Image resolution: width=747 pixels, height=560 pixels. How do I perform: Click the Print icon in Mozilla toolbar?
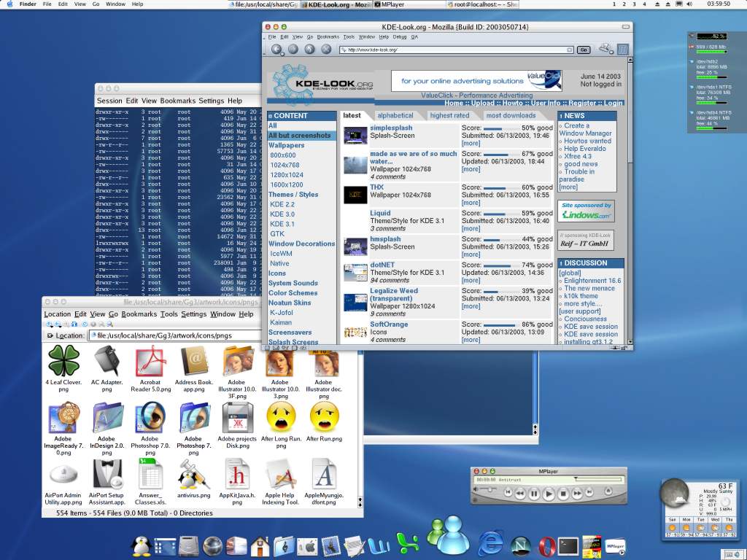point(604,47)
